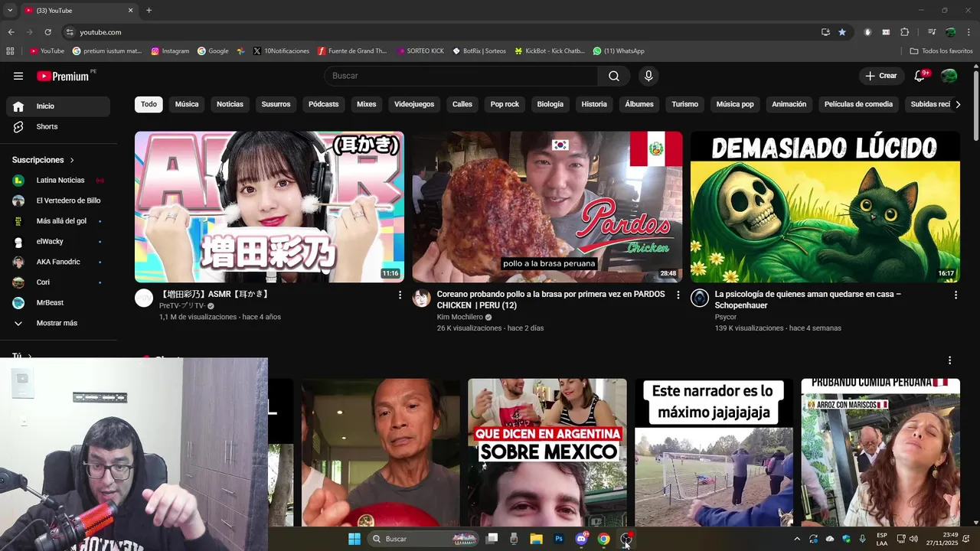Select the Historia filter chip
Image resolution: width=980 pixels, height=551 pixels.
point(594,104)
